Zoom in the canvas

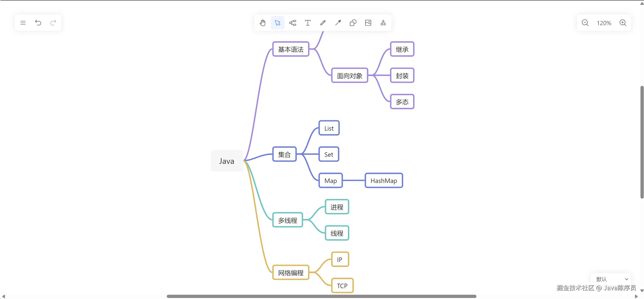[623, 23]
